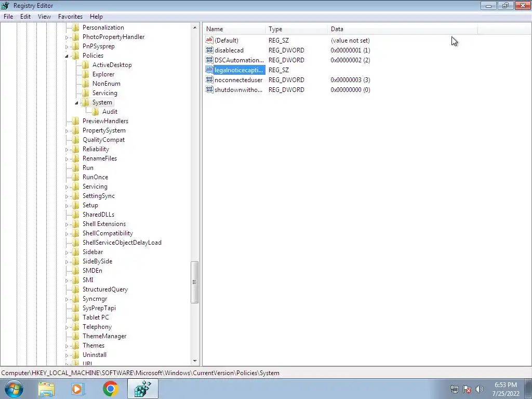Click the NonEnum folder icon
The height and width of the screenshot is (399, 532).
(86, 84)
